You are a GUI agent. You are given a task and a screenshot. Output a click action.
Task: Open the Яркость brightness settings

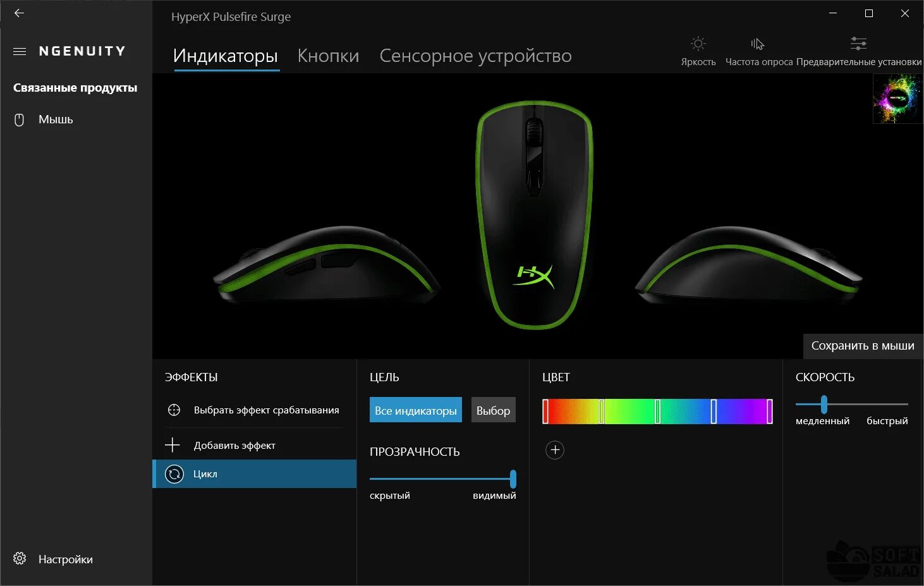(698, 44)
